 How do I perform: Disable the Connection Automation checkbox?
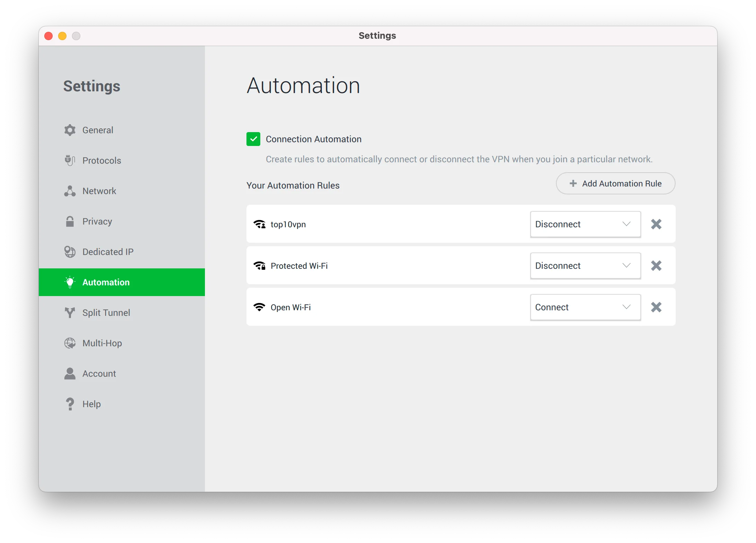(253, 139)
